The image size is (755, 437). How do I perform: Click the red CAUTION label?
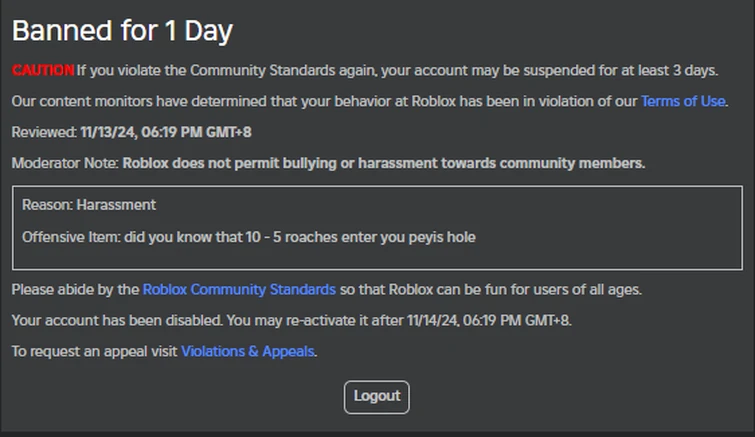[43, 70]
